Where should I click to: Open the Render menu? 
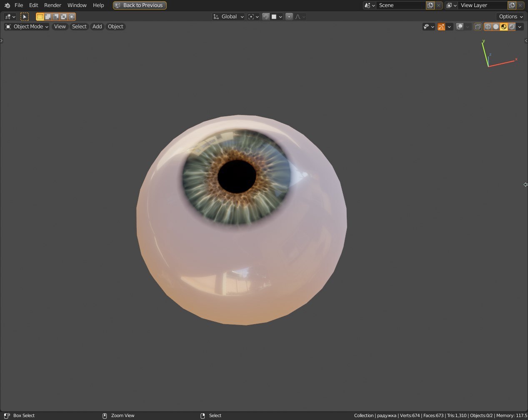click(53, 5)
